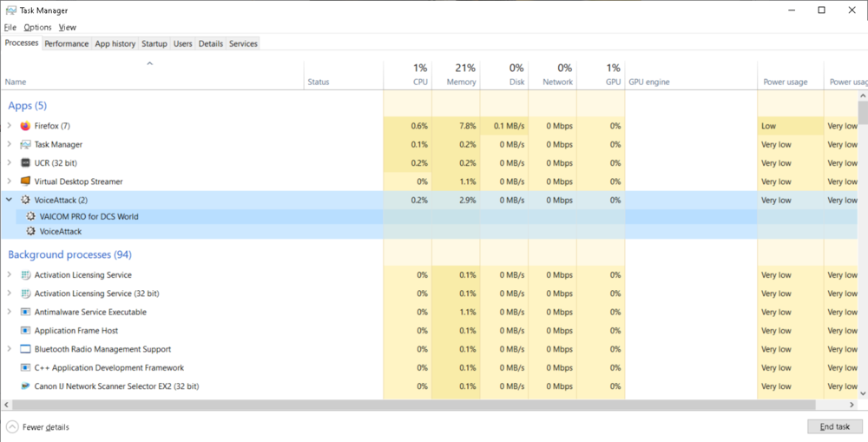Collapse view with the Fewer details button
The height and width of the screenshot is (442, 868).
pyautogui.click(x=37, y=426)
